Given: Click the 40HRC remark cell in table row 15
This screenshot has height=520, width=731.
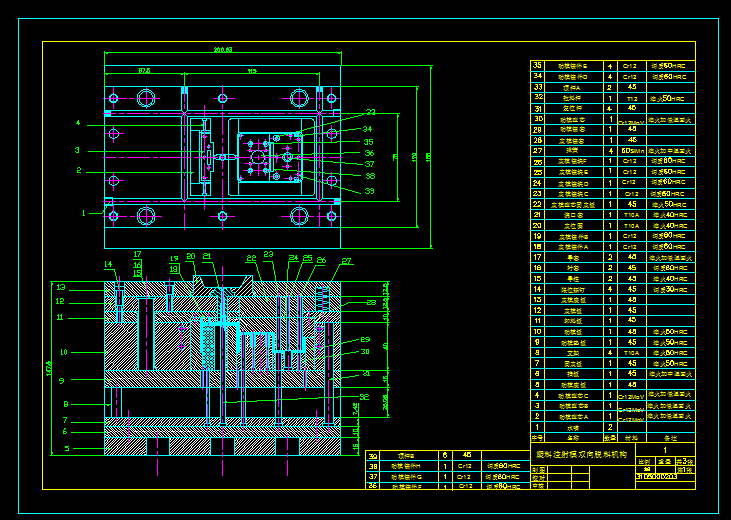Looking at the screenshot, I should 669,278.
